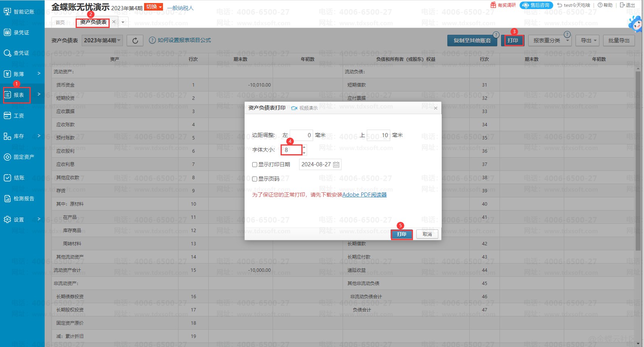Image resolution: width=644 pixels, height=347 pixels.
Task: Enable the 显示打印日期 checkbox
Action: click(255, 165)
